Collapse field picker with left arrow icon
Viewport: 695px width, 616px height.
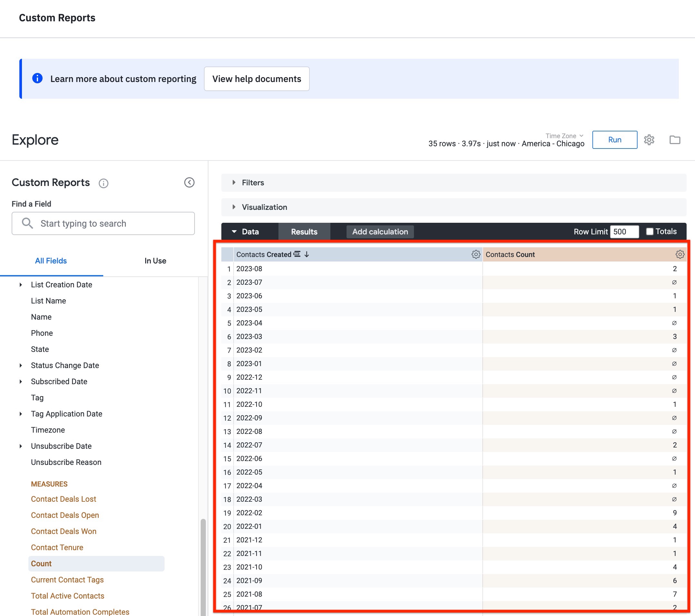tap(189, 182)
